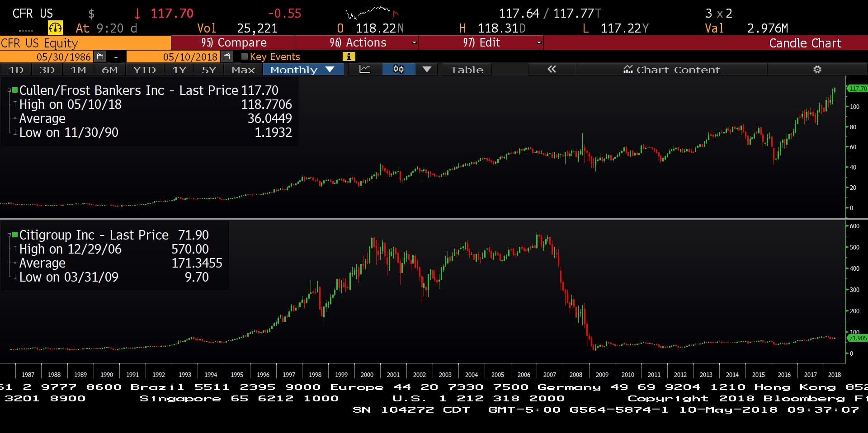Select the 3D range tab
The width and height of the screenshot is (868, 433).
pyautogui.click(x=47, y=70)
